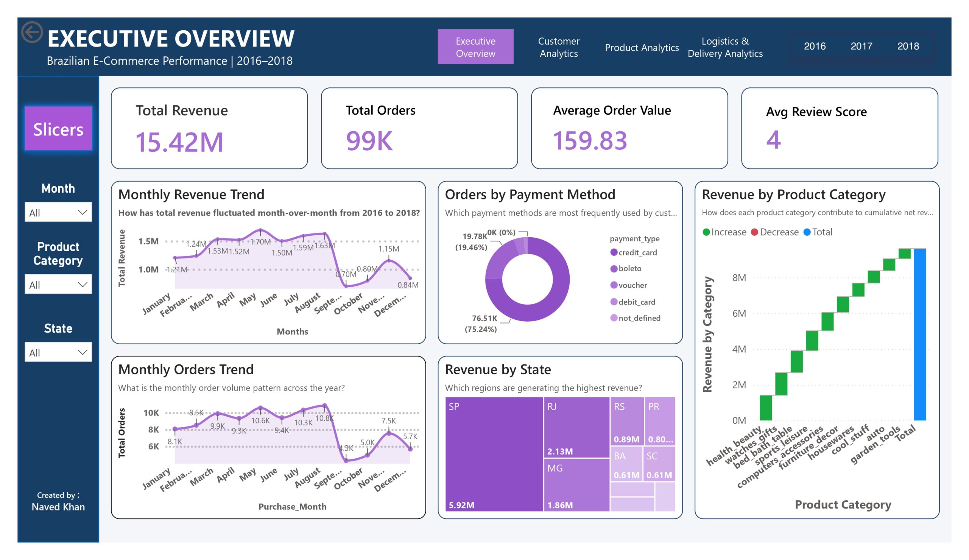Select debit_card legend swatch
Image resolution: width=969 pixels, height=560 pixels.
click(614, 302)
